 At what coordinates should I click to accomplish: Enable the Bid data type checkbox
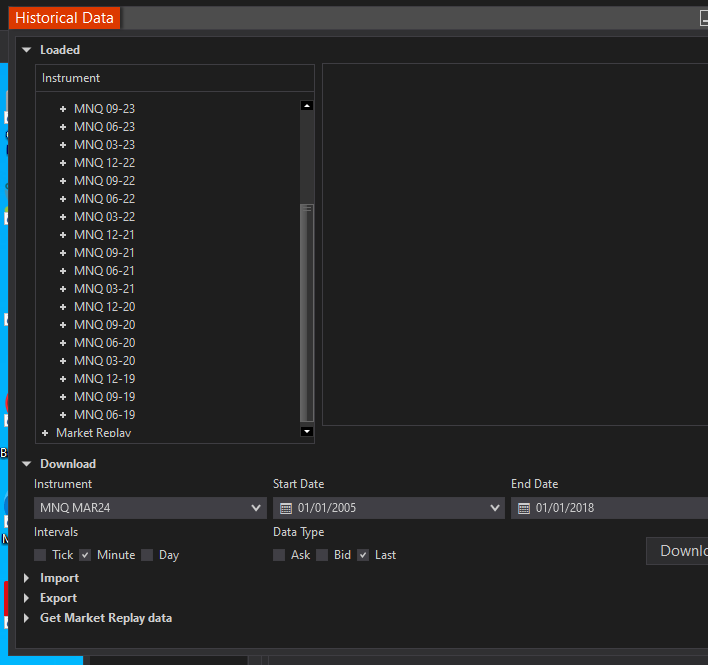(x=322, y=555)
